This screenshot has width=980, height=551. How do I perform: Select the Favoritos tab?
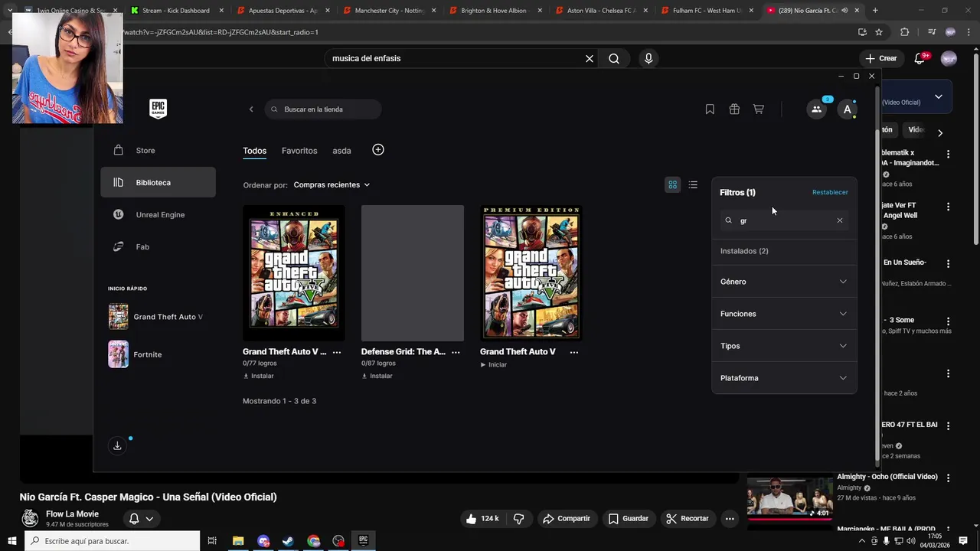pyautogui.click(x=299, y=151)
